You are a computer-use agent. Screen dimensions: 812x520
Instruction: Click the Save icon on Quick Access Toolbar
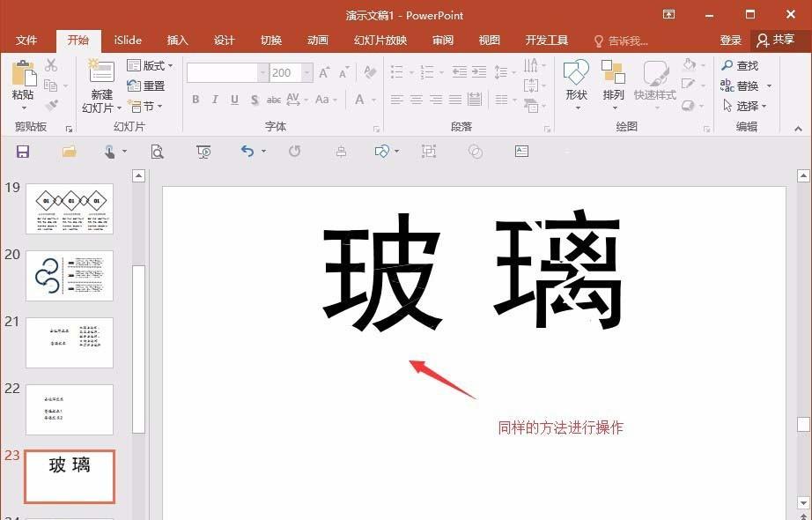tap(22, 152)
